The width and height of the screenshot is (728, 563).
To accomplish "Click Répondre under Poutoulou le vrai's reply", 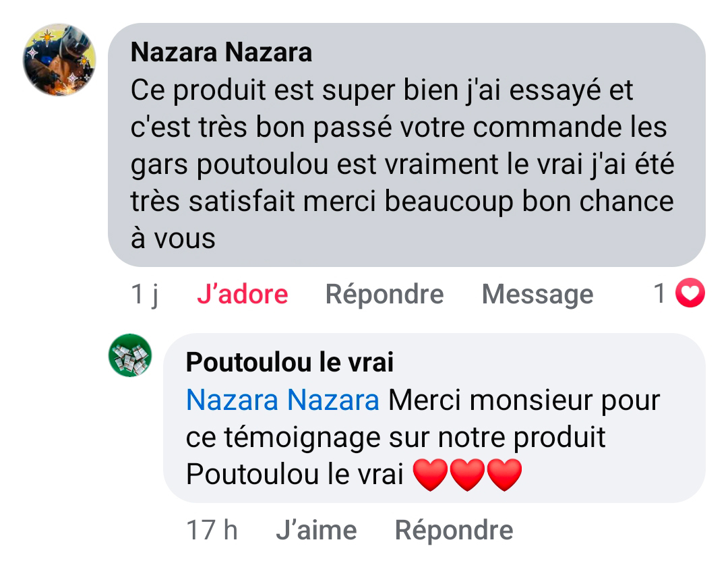I will 454,530.
